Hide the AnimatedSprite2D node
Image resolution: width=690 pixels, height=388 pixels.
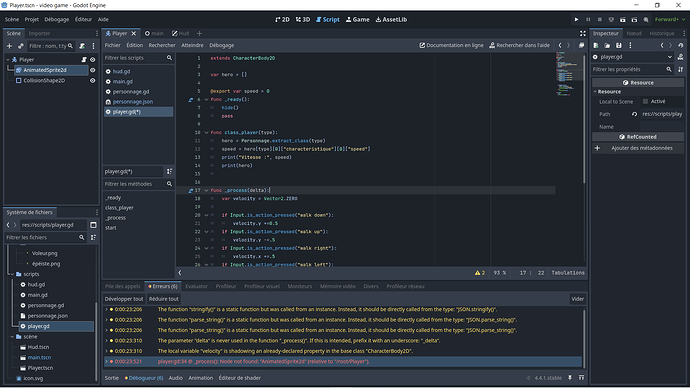click(x=92, y=70)
